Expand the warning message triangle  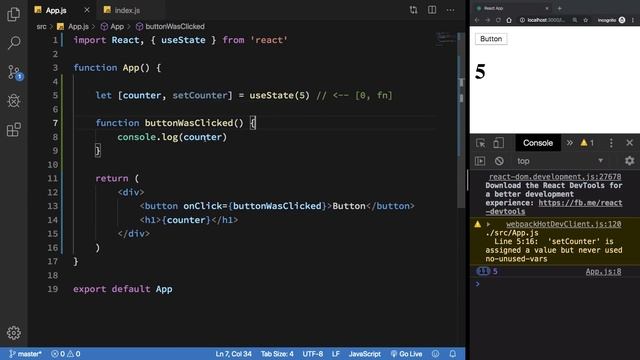click(489, 224)
